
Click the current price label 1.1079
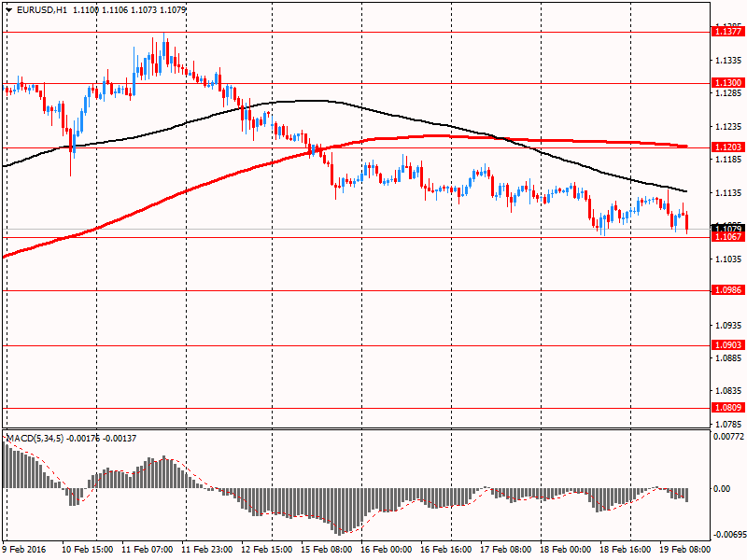click(727, 229)
